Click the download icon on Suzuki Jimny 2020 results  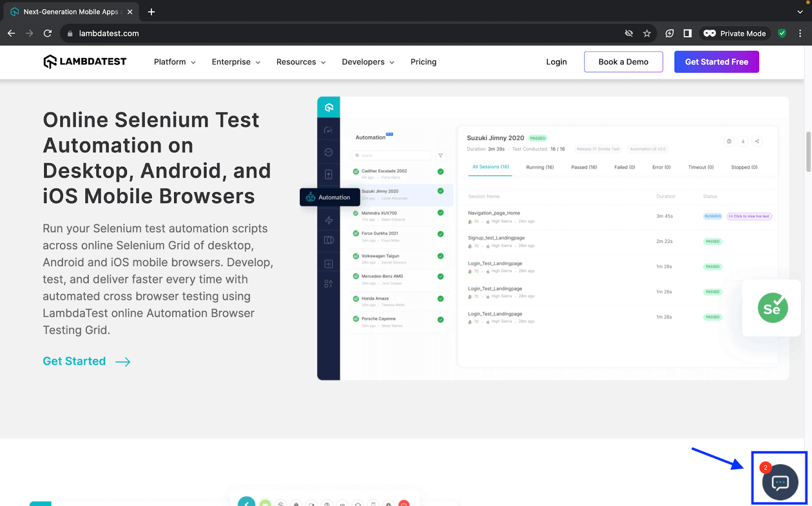point(743,141)
